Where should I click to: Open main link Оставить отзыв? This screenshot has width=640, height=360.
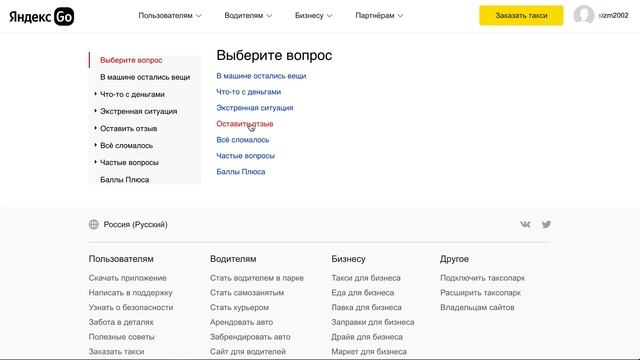[x=244, y=124]
